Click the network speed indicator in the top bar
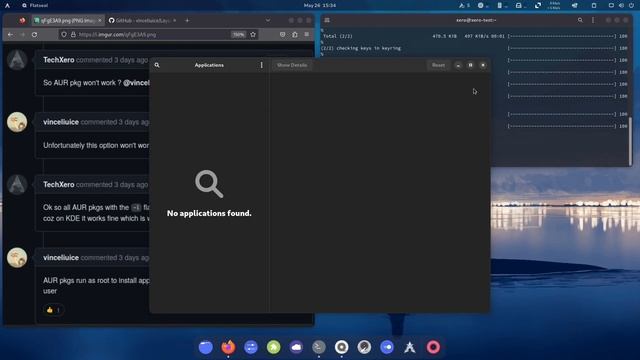The height and width of the screenshot is (360, 640). pos(554,5)
